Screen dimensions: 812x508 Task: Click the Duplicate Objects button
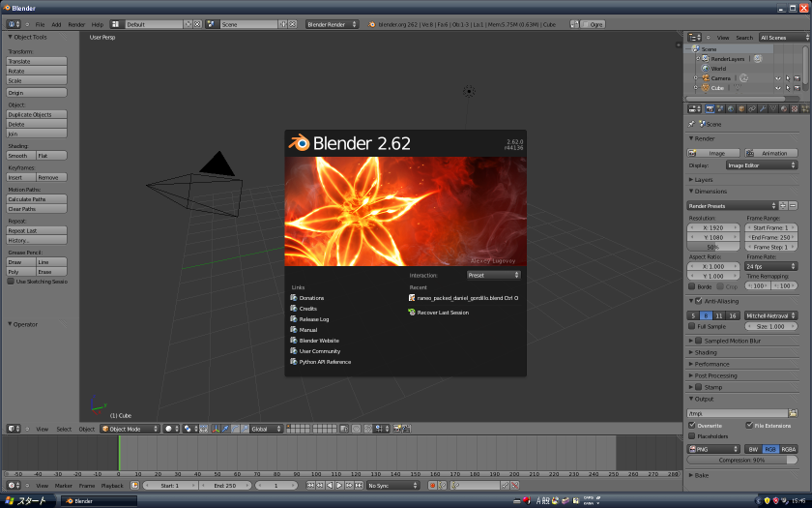click(37, 114)
